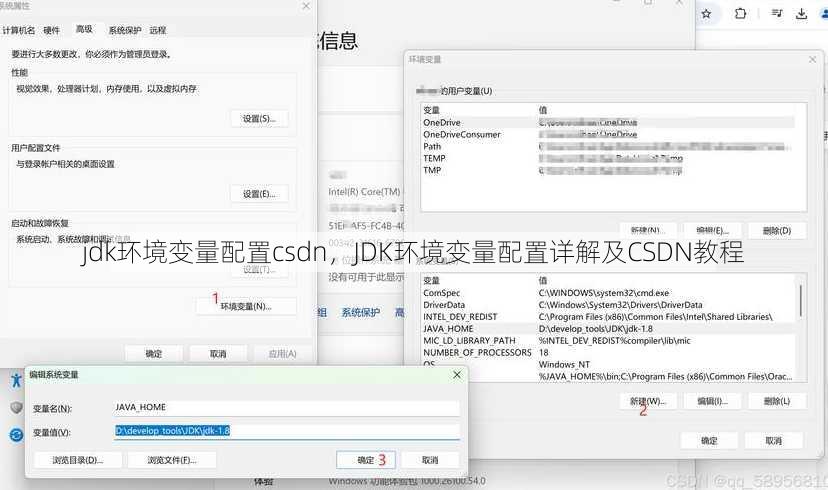Focus the 变量名 field containing JAVA_HOME
The height and width of the screenshot is (490, 828).
[x=287, y=408]
